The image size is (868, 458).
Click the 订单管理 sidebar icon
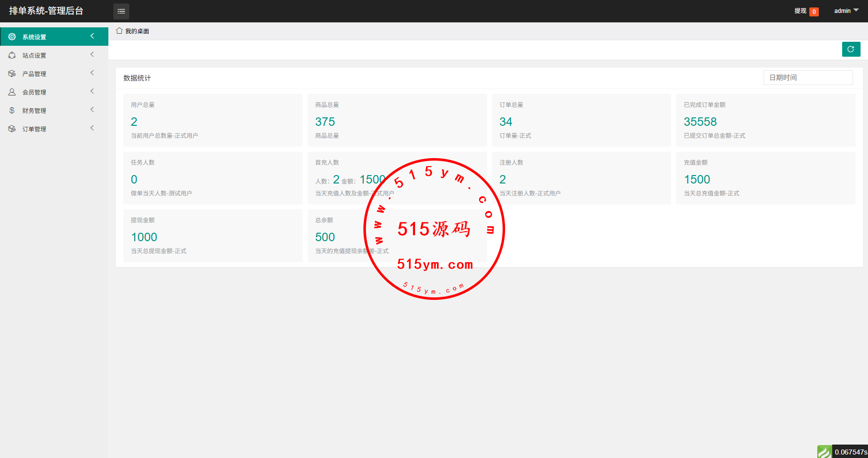tap(12, 129)
